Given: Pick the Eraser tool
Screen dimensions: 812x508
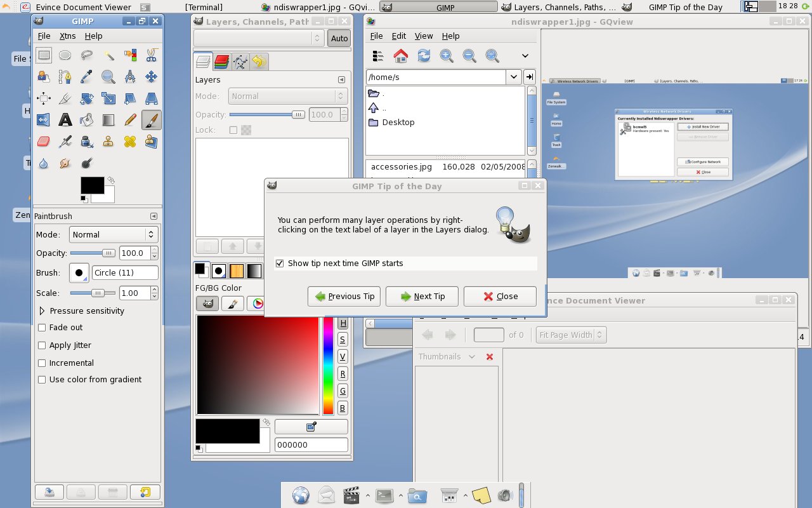Looking at the screenshot, I should click(x=44, y=141).
